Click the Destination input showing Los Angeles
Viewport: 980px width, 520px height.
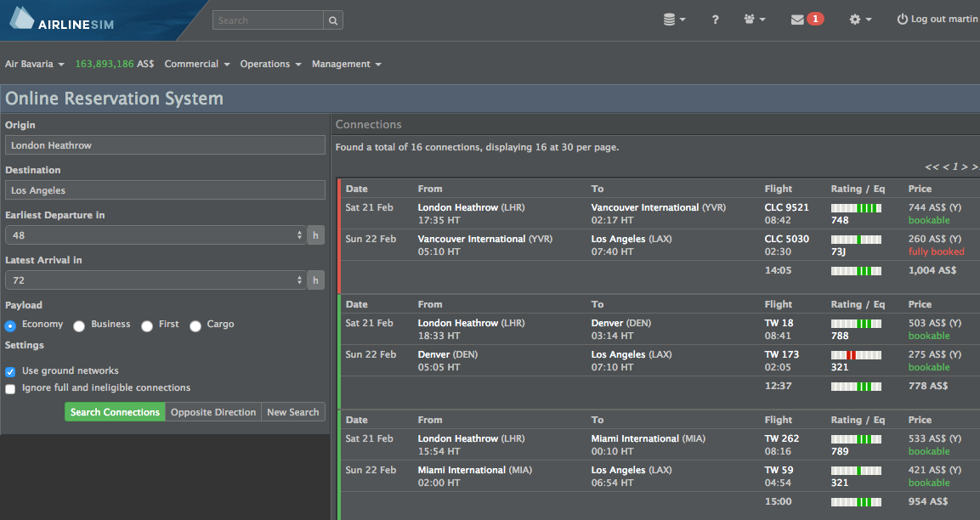click(x=164, y=189)
